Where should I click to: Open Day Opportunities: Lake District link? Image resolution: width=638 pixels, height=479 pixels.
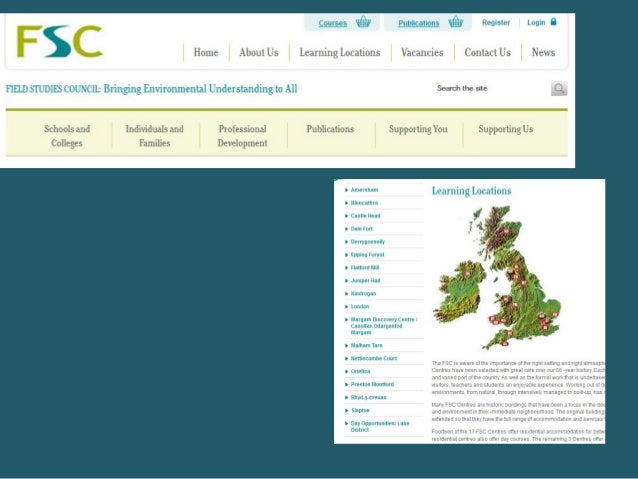(x=380, y=427)
